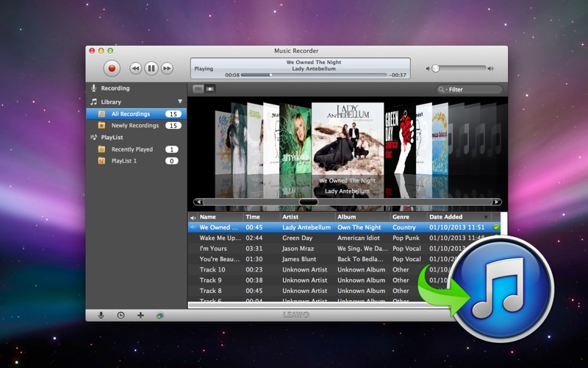This screenshot has height=368, width=588.
Task: Click the playing speaker icon on the first row
Action: click(193, 227)
